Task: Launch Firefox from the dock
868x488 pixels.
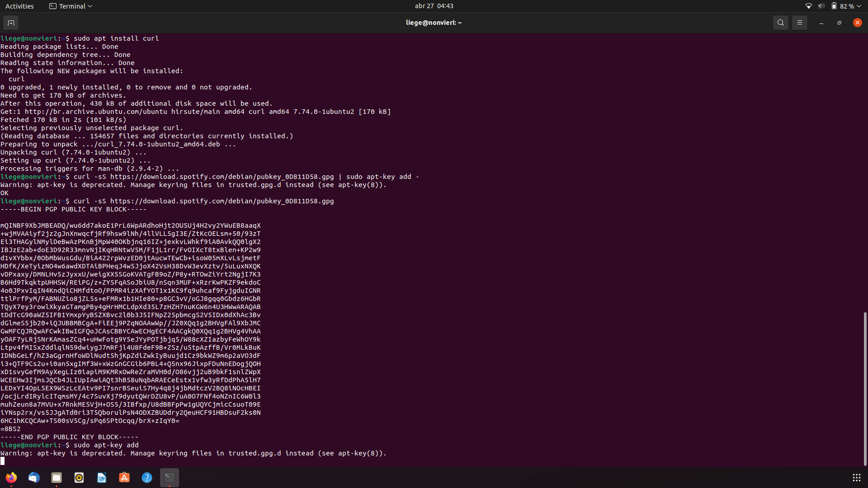Action: 11,477
